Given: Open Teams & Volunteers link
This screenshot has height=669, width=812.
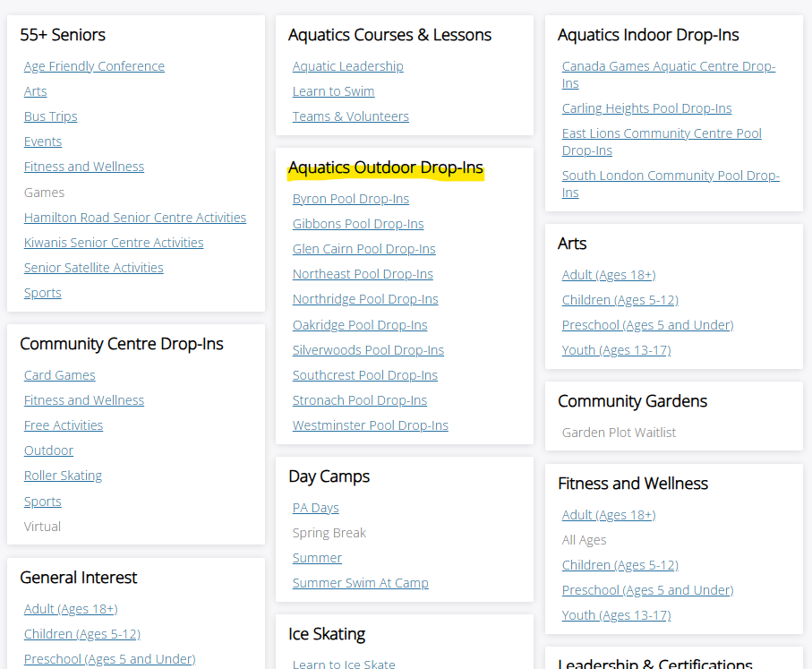Looking at the screenshot, I should pos(351,116).
